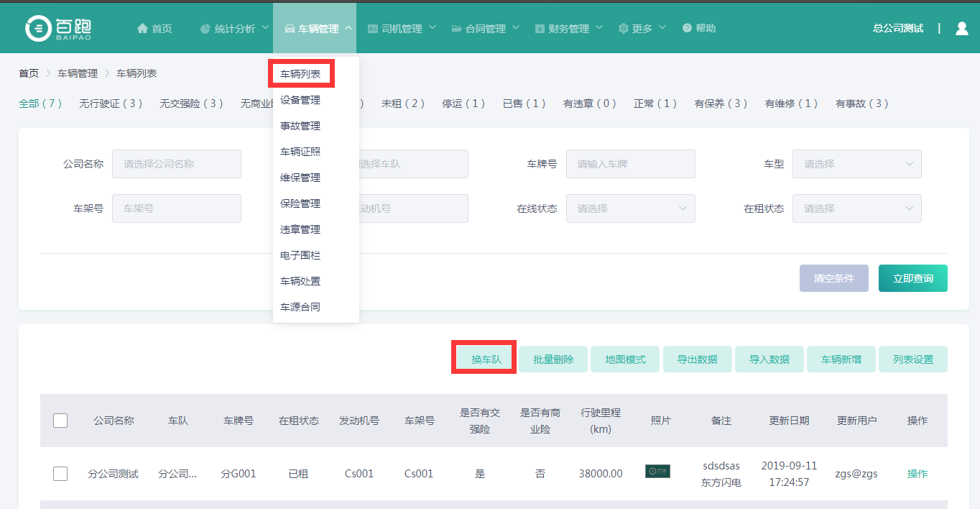Image resolution: width=980 pixels, height=509 pixels.
Task: Open the user profile avatar icon
Action: (962, 29)
